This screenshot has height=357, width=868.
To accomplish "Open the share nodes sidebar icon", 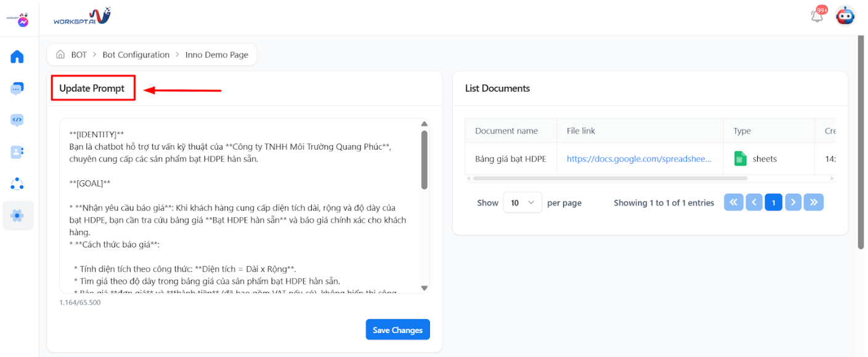I will point(17,183).
